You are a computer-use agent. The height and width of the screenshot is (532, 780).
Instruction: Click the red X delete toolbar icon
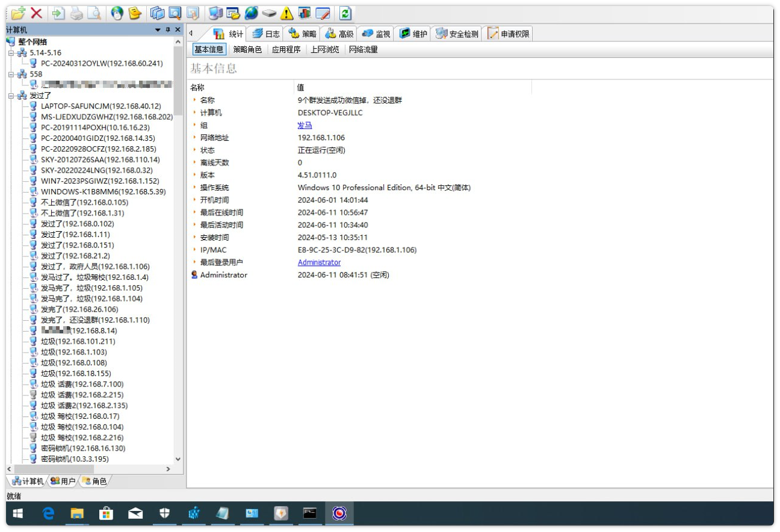tap(36, 13)
